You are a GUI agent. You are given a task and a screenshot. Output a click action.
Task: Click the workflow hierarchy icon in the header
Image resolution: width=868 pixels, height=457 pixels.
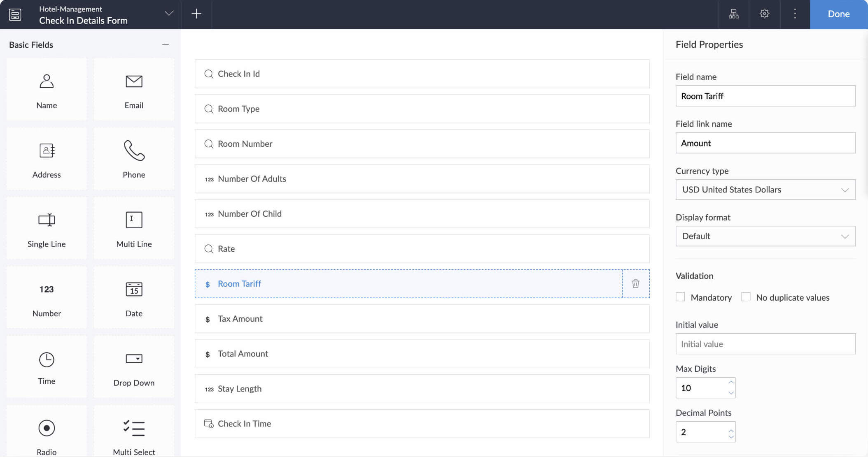733,14
